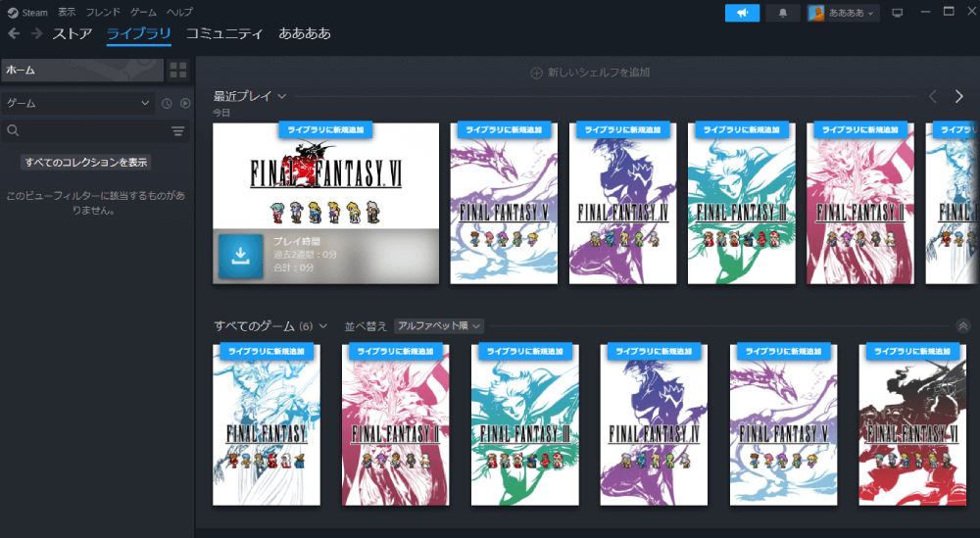Select Final Fantasy III cover in all games
The height and width of the screenshot is (538, 980).
click(x=525, y=425)
